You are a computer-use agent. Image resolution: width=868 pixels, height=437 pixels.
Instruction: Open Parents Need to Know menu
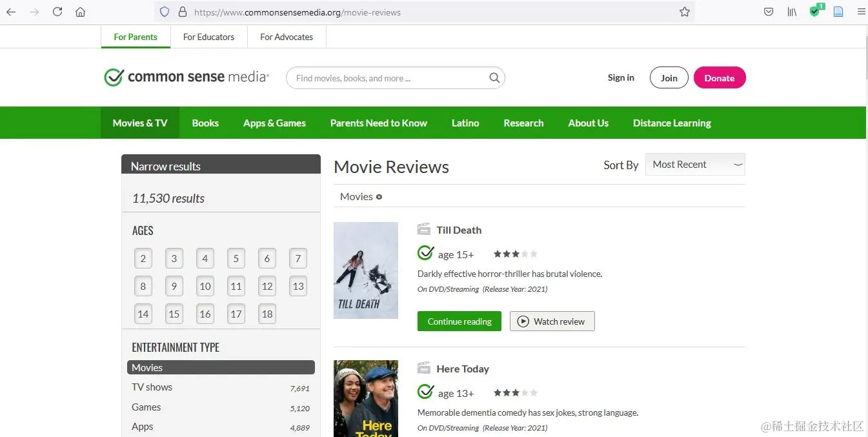[x=379, y=123]
